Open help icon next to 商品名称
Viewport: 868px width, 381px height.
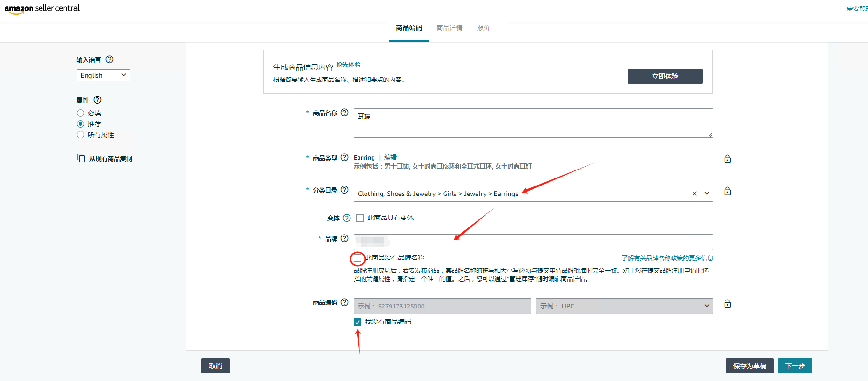pyautogui.click(x=344, y=113)
